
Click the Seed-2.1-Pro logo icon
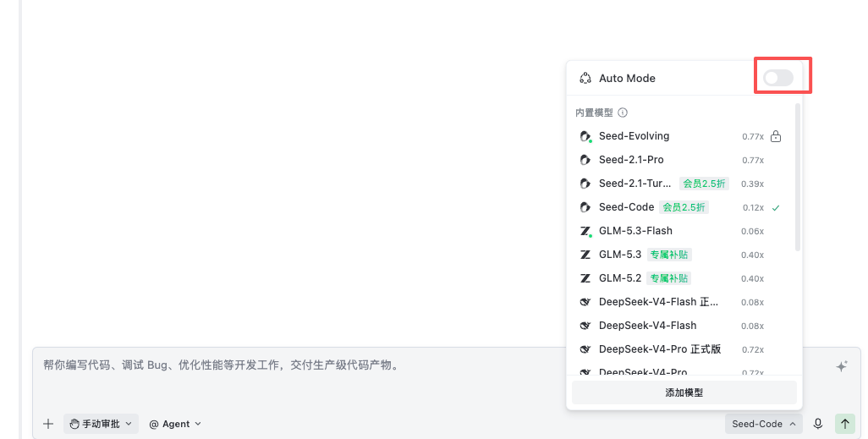click(x=585, y=160)
